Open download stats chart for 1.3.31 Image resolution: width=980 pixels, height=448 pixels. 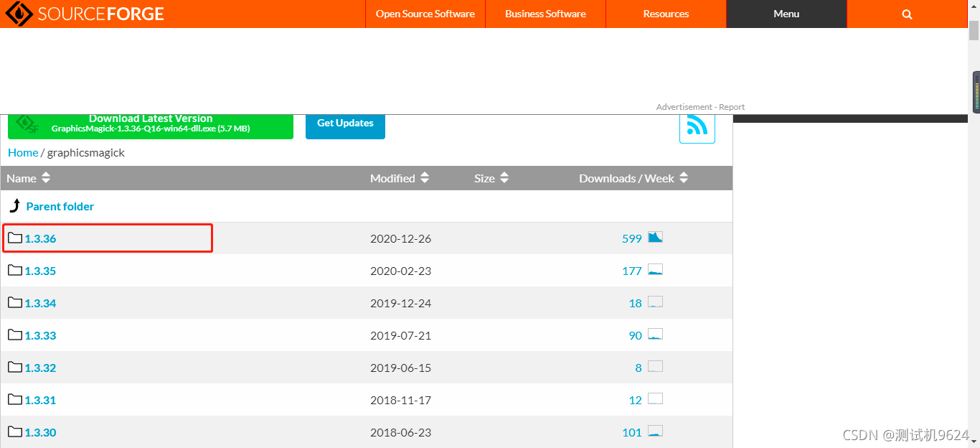point(655,398)
